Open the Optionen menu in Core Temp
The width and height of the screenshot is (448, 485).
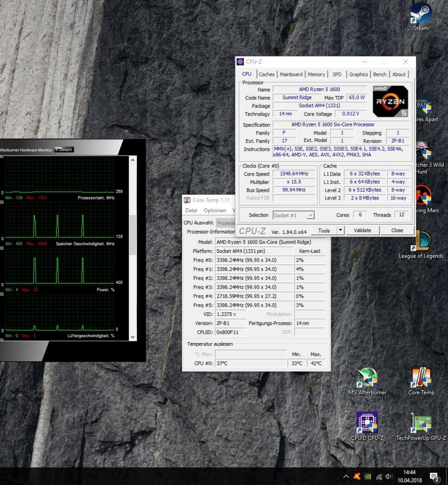pos(215,210)
